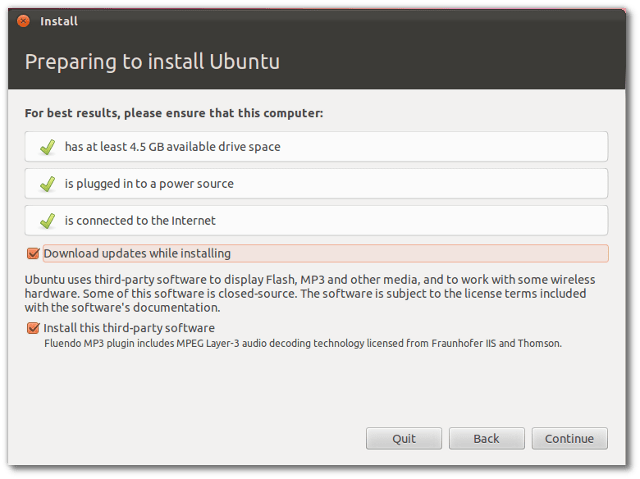Screen dimensions: 640x479
Task: Uncheck Download updates while installing checkbox
Action: click(33, 253)
